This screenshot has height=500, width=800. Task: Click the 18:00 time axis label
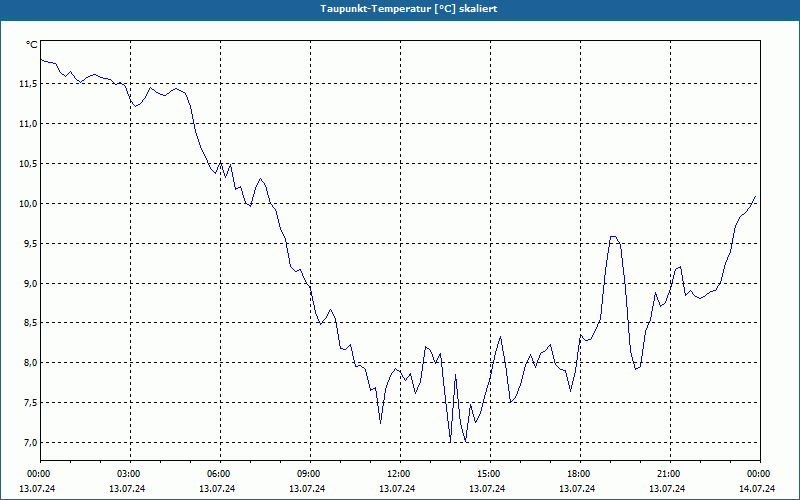(580, 474)
